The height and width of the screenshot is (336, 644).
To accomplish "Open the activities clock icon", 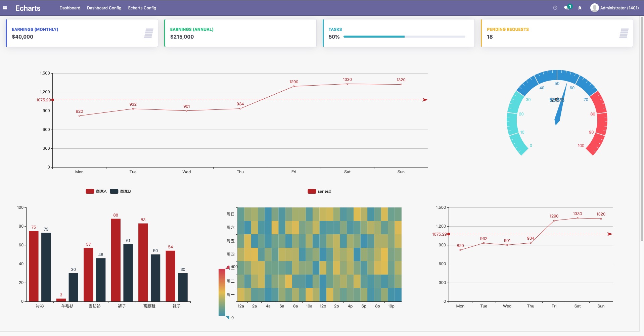I will pyautogui.click(x=555, y=8).
